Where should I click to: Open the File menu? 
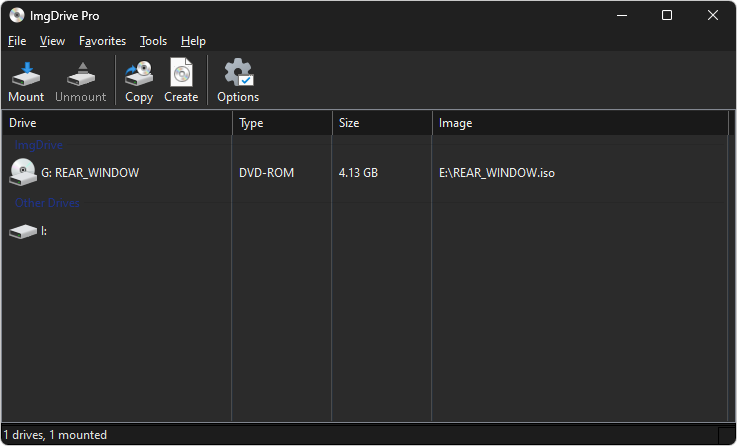(x=17, y=41)
